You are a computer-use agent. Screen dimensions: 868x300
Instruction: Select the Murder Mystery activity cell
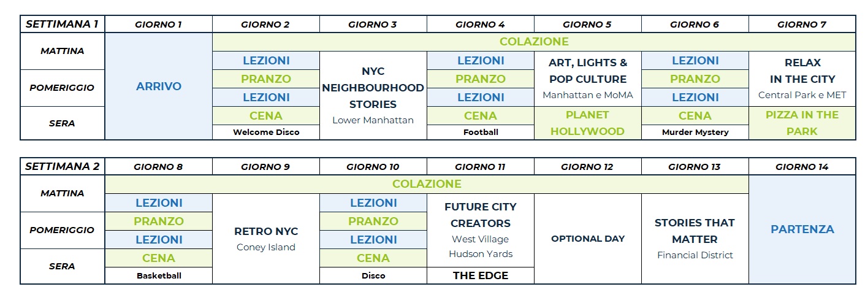[695, 133]
